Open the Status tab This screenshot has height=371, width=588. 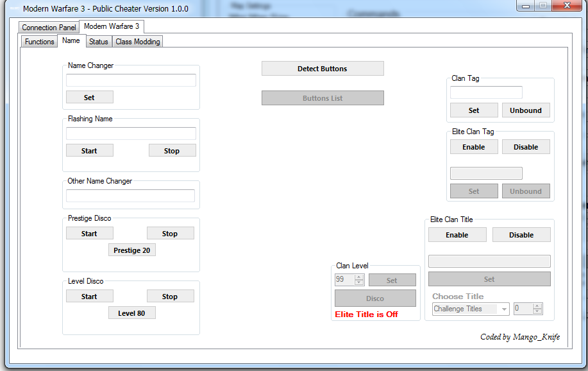(x=99, y=42)
